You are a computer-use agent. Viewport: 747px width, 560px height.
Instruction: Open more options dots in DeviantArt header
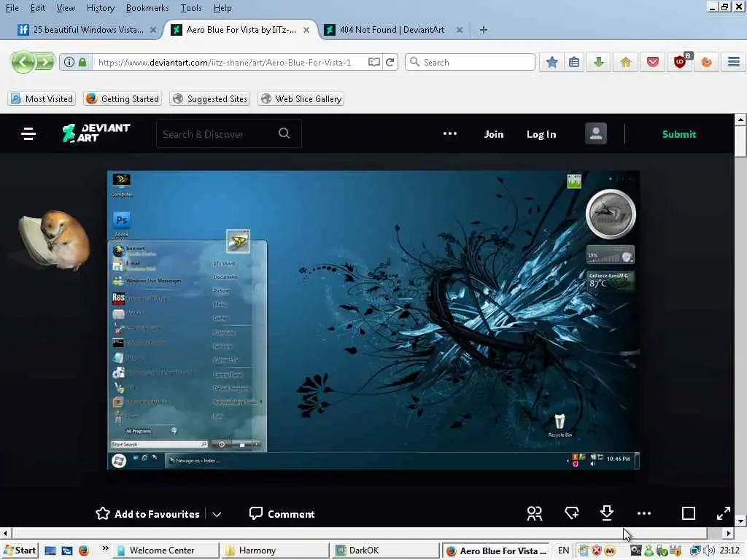pyautogui.click(x=450, y=134)
